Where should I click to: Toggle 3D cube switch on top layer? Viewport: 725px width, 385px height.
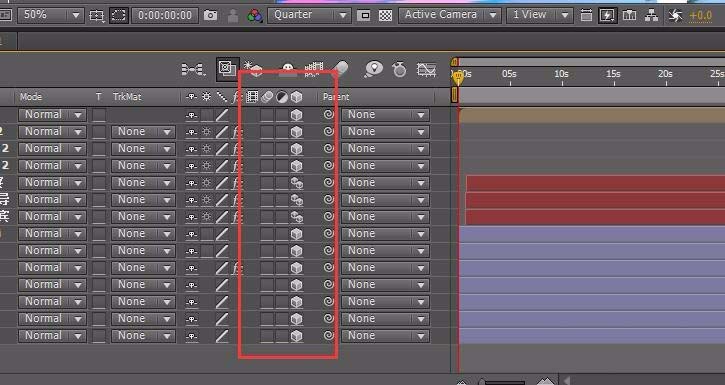tap(296, 115)
